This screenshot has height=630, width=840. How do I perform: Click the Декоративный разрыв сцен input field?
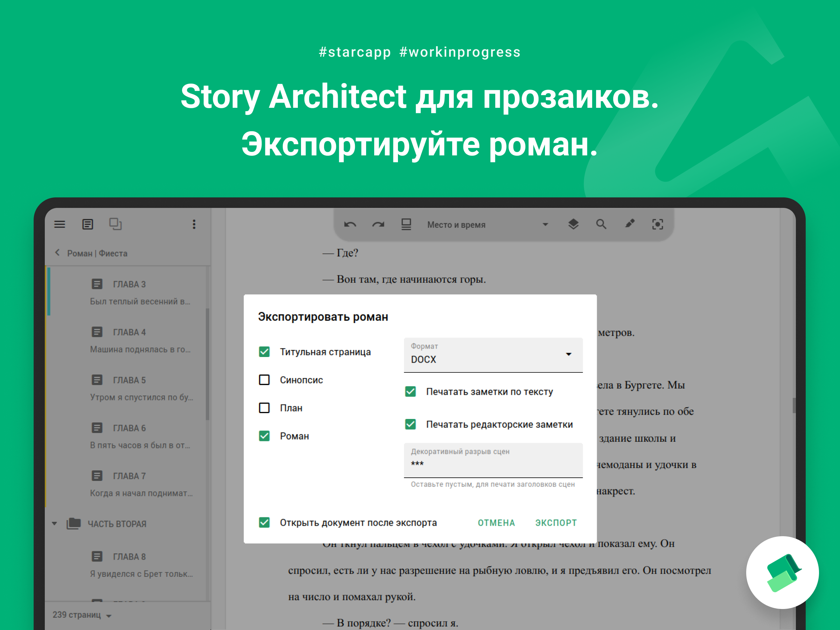(x=493, y=460)
